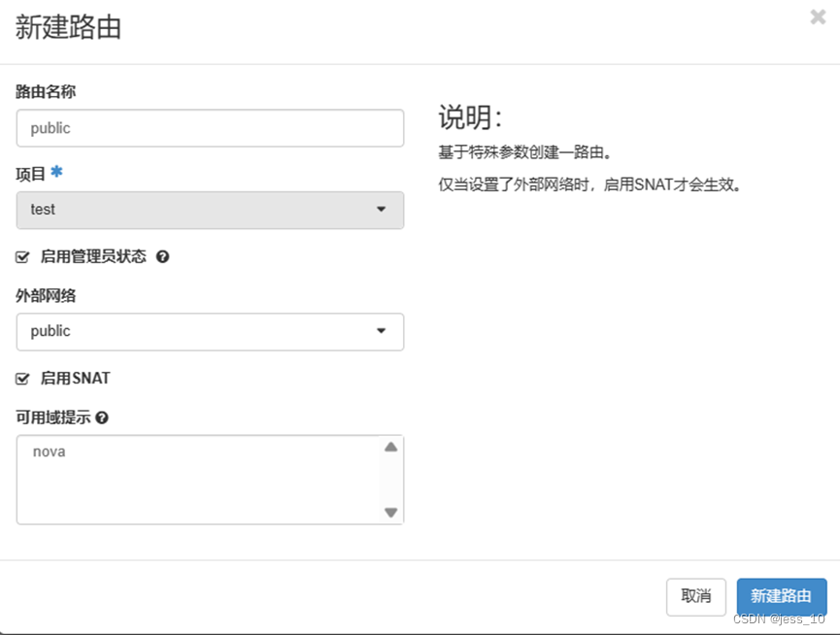The image size is (840, 635).
Task: Open the 外部网络 combo box showing public
Action: (210, 331)
